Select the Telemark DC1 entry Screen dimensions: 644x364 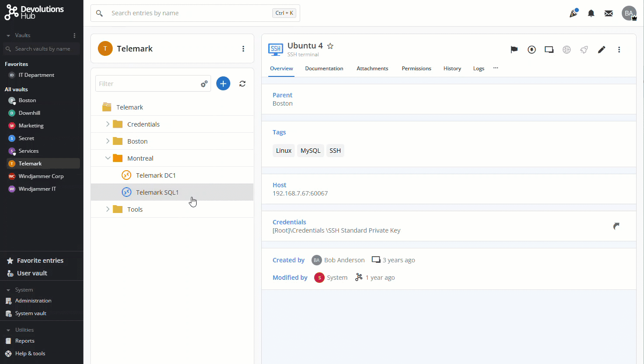pyautogui.click(x=156, y=175)
